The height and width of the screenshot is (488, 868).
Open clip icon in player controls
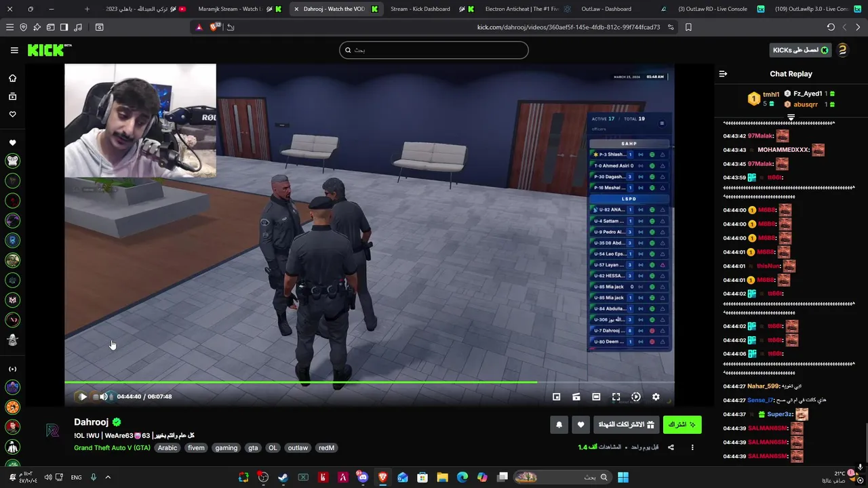[x=576, y=396]
